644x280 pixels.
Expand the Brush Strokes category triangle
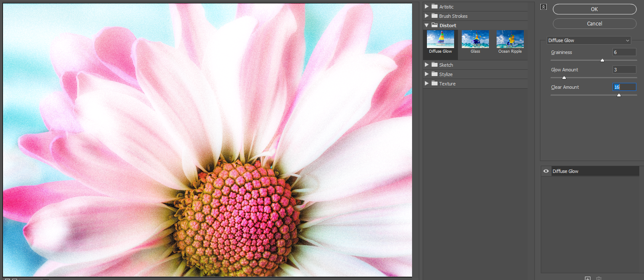point(427,16)
